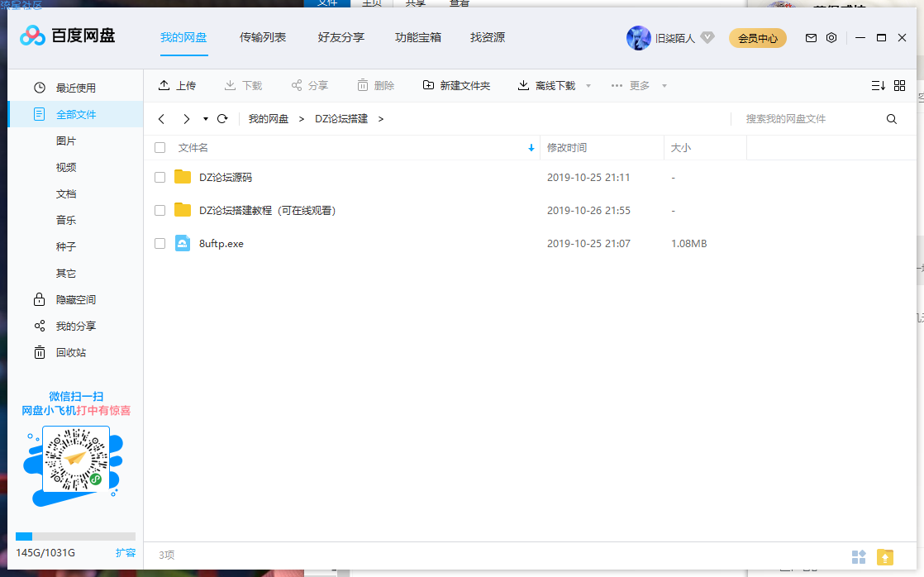Click the offline download icon

point(523,85)
